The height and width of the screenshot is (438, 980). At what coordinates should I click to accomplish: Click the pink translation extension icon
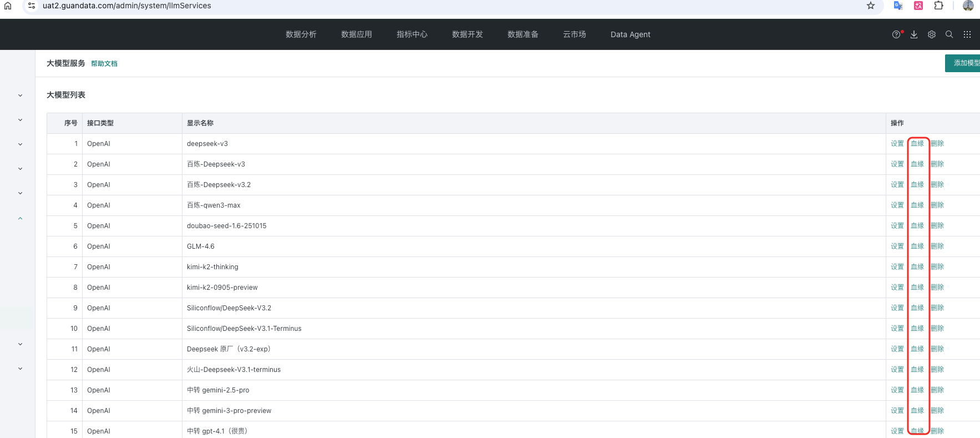(x=918, y=6)
